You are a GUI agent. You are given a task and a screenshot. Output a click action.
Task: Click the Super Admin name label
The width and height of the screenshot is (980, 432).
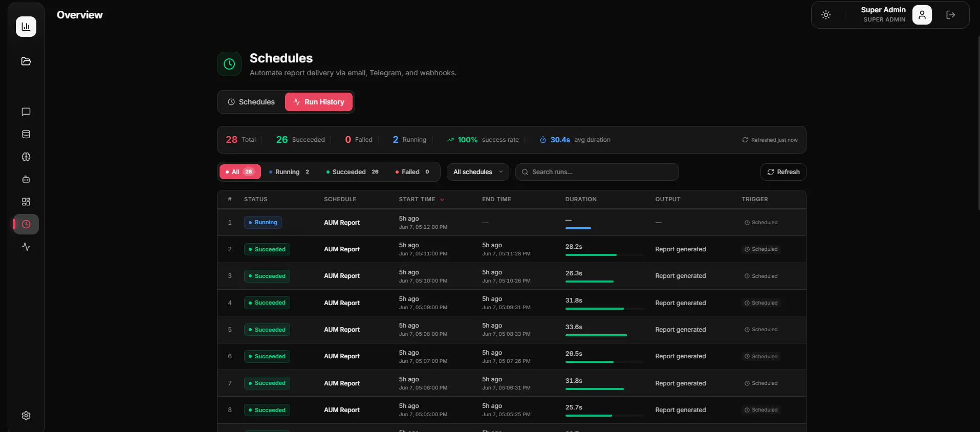click(x=883, y=10)
